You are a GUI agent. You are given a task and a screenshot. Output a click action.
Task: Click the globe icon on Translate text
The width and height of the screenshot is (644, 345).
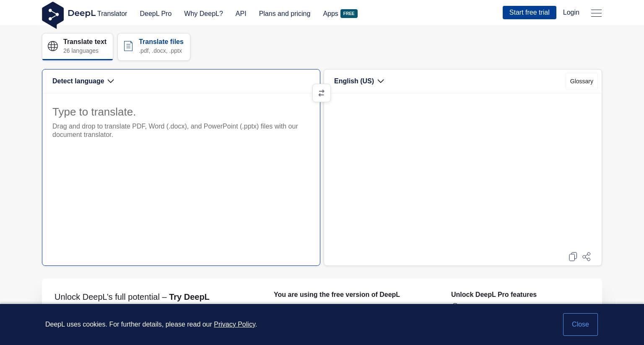point(53,46)
